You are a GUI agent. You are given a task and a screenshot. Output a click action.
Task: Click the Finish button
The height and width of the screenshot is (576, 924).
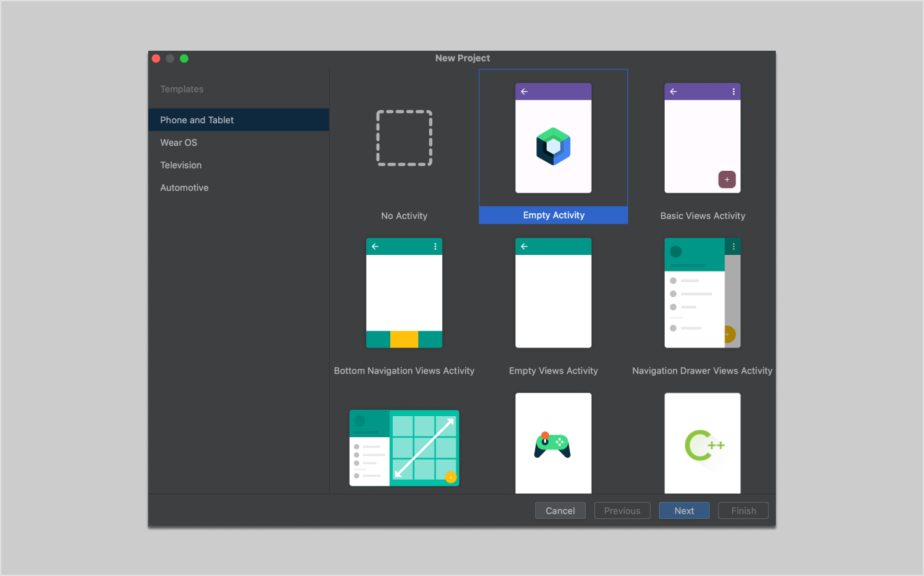[x=743, y=511]
